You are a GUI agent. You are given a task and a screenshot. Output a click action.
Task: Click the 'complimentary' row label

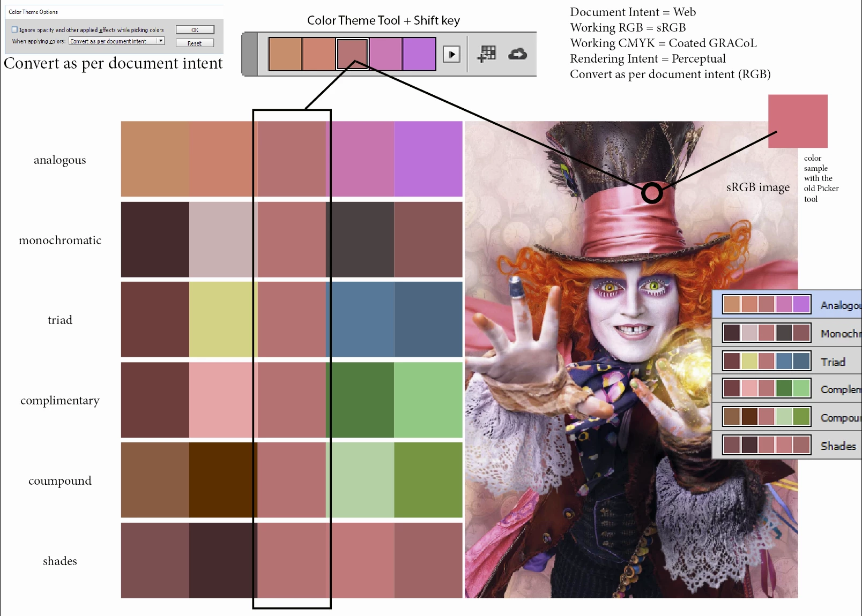pos(60,401)
